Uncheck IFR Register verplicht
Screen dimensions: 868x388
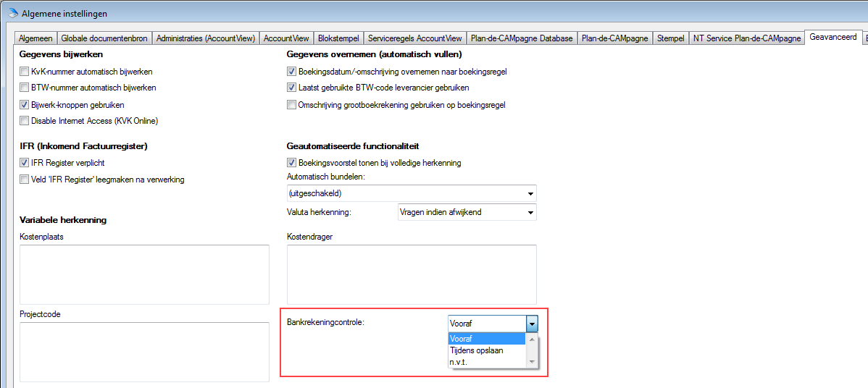(x=24, y=162)
